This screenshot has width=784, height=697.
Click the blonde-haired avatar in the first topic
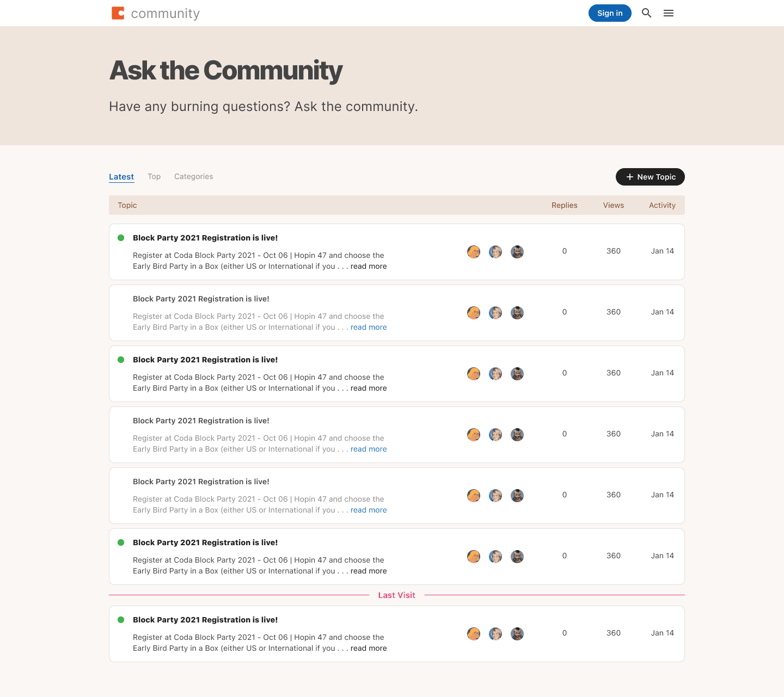tap(495, 252)
